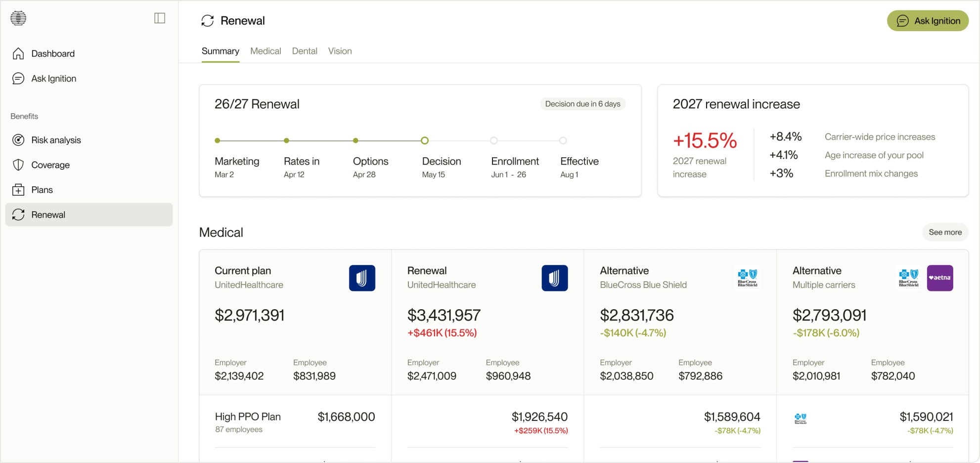
Task: Click the Decision timeline marker
Action: pyautogui.click(x=425, y=140)
